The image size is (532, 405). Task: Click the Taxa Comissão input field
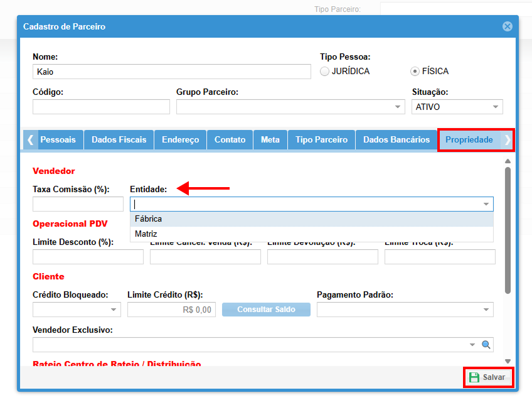78,204
